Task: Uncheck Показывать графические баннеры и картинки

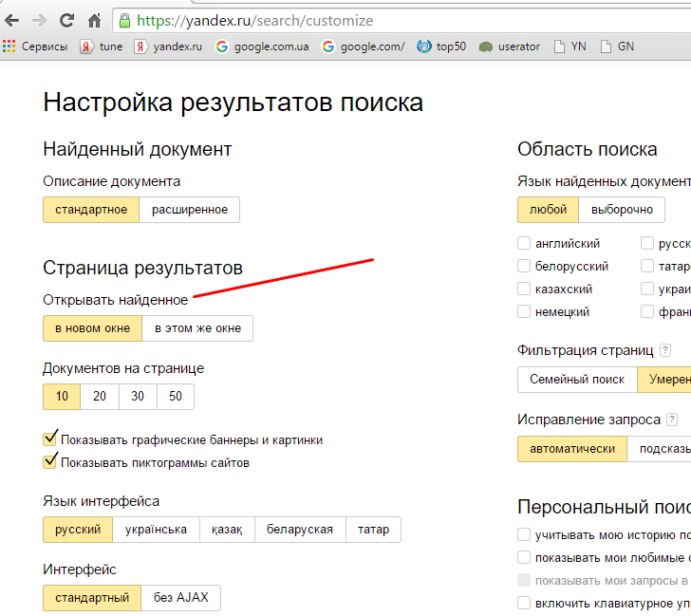Action: 49,439
